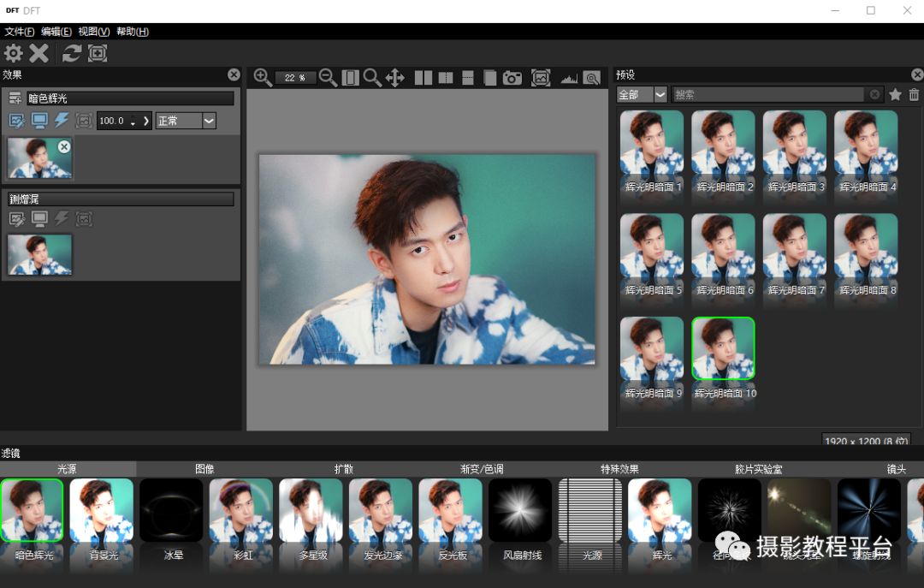Open settings with the gear icon
Screen dimensions: 924x588
tap(13, 53)
